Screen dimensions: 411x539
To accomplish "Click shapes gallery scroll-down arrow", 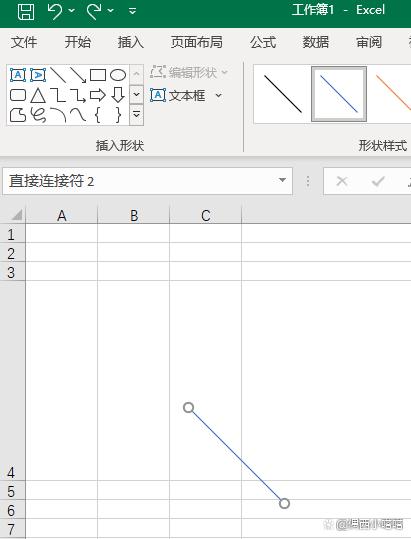I will [x=136, y=94].
